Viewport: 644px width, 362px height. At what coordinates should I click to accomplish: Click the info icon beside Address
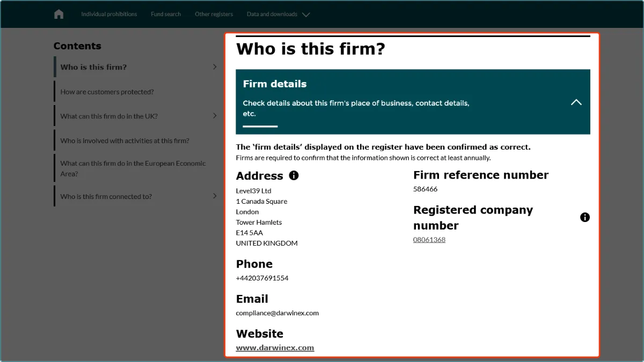click(294, 175)
